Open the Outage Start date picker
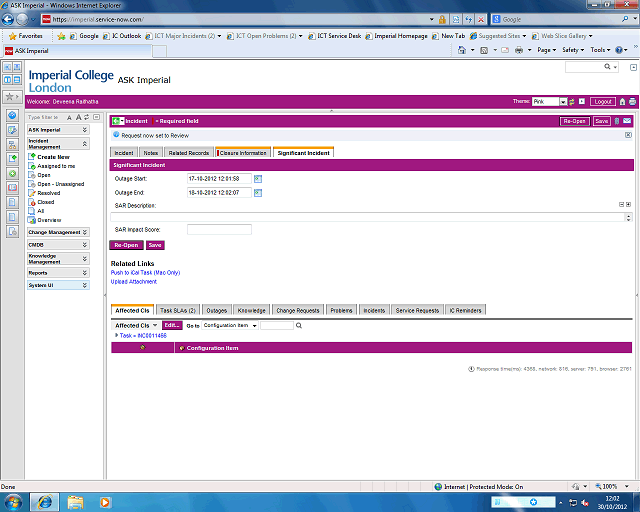This screenshot has width=640, height=512. pos(257,178)
